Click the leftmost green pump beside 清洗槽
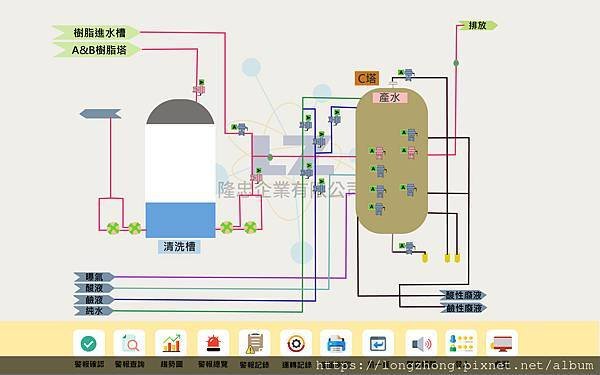This screenshot has width=600, height=375. [x=113, y=228]
